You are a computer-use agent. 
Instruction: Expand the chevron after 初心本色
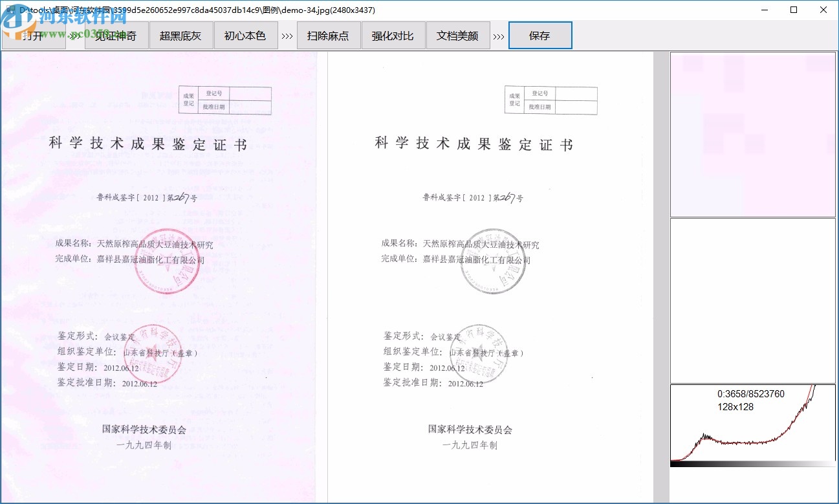pyautogui.click(x=287, y=36)
